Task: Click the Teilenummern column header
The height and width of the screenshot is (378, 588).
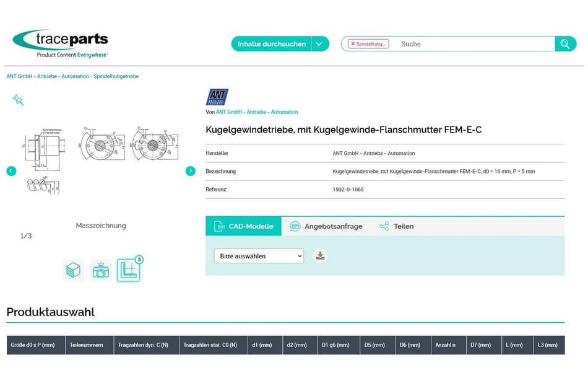Action: pos(89,345)
